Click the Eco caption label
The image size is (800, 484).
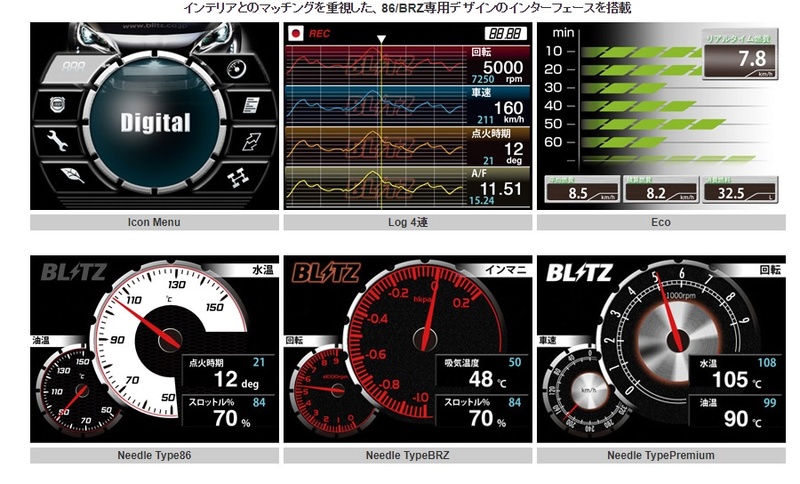point(661,222)
